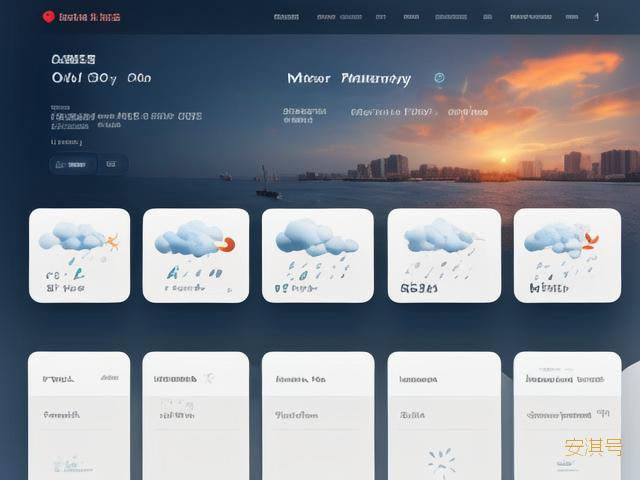Image resolution: width=640 pixels, height=480 pixels.
Task: Click the red heart logo icon
Action: [x=48, y=17]
